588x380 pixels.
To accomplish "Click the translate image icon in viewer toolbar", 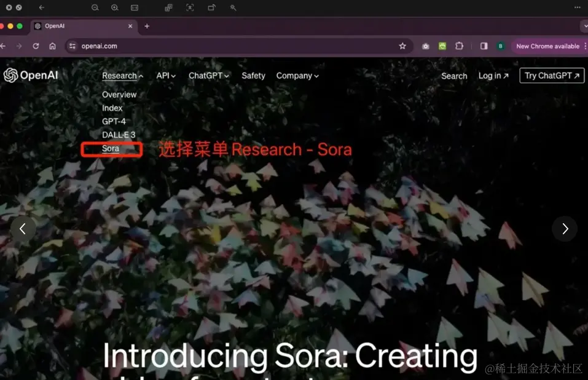I will pyautogui.click(x=169, y=7).
